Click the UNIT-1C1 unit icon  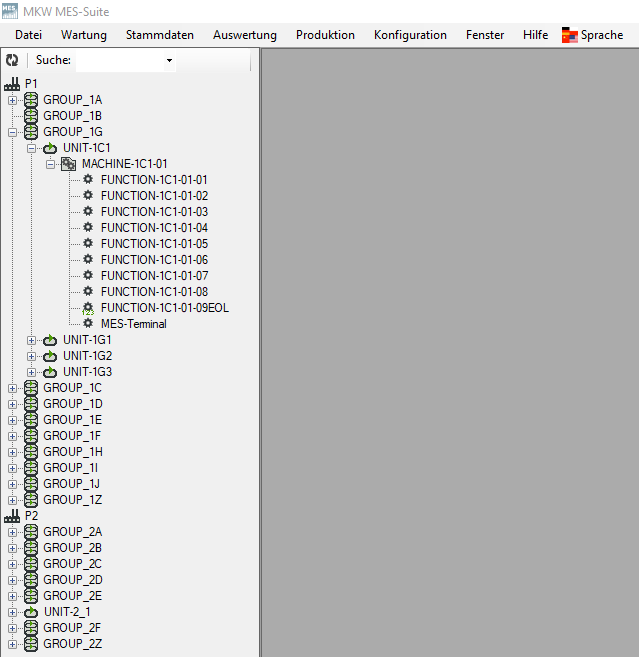click(x=50, y=148)
